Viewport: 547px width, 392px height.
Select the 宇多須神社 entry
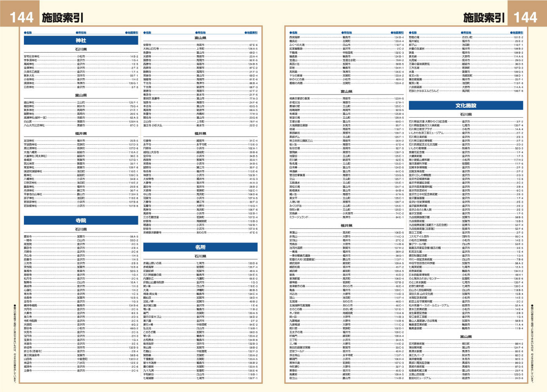point(31,60)
